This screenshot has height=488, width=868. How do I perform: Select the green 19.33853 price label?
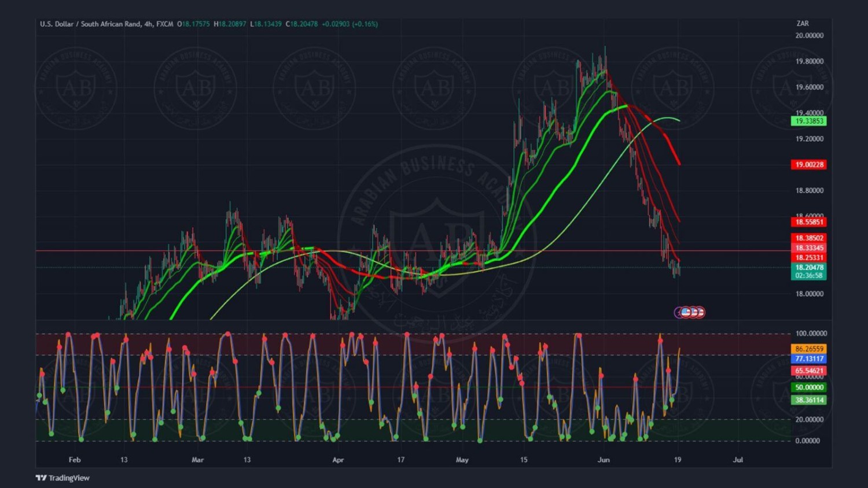coord(808,121)
